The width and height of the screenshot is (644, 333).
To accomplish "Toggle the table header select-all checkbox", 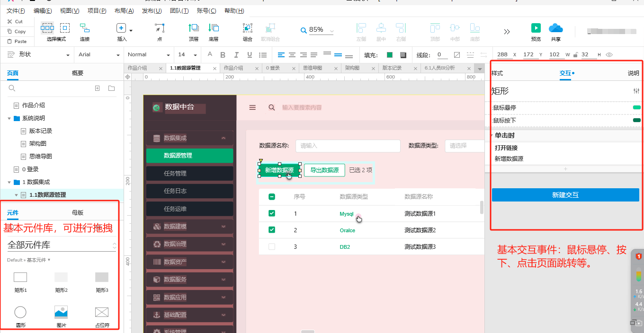I will (272, 197).
